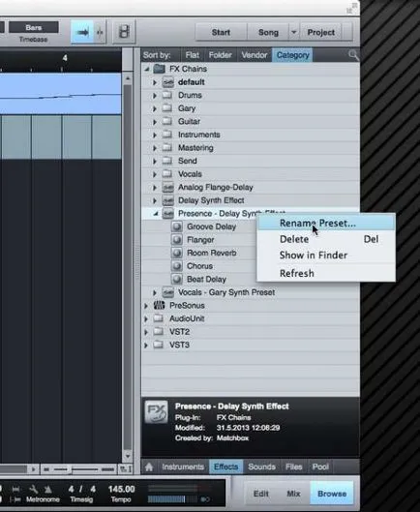Screen dimensions: 420x512
Task: Expand the Vocals folder
Action: 155,174
